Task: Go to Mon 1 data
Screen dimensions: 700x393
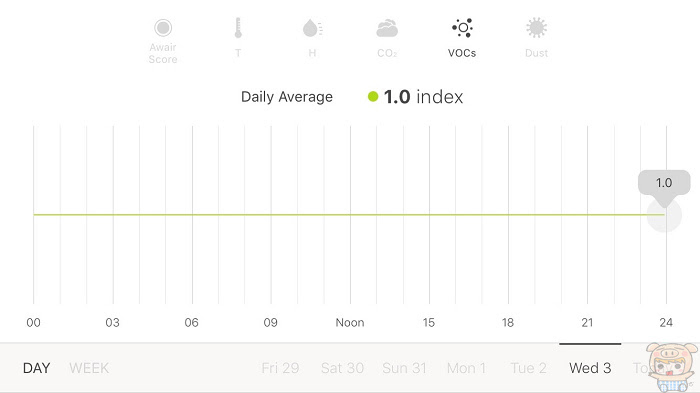Action: (467, 368)
